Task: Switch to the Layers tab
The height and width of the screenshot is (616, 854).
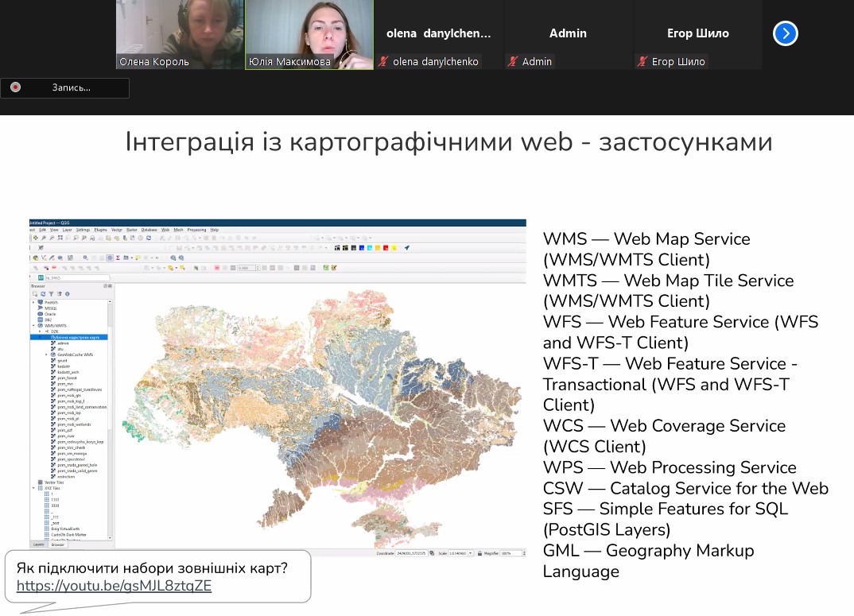Action: [38, 544]
